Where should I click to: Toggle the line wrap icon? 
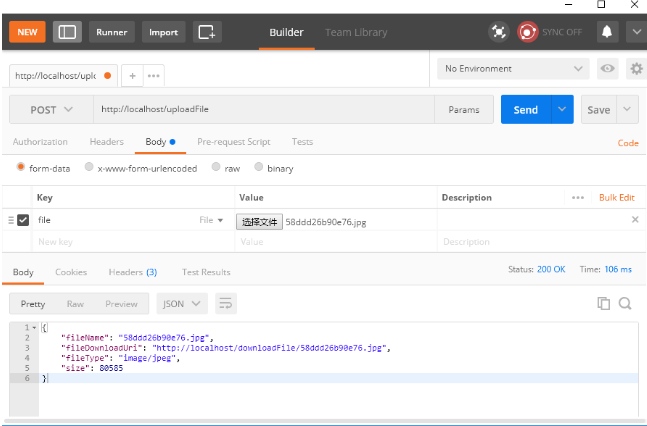(x=226, y=304)
